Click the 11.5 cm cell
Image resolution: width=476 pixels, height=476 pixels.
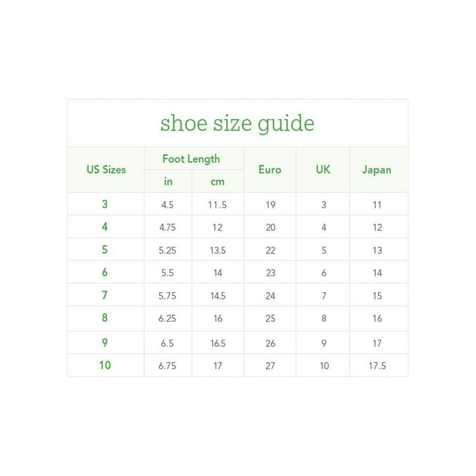click(x=218, y=205)
